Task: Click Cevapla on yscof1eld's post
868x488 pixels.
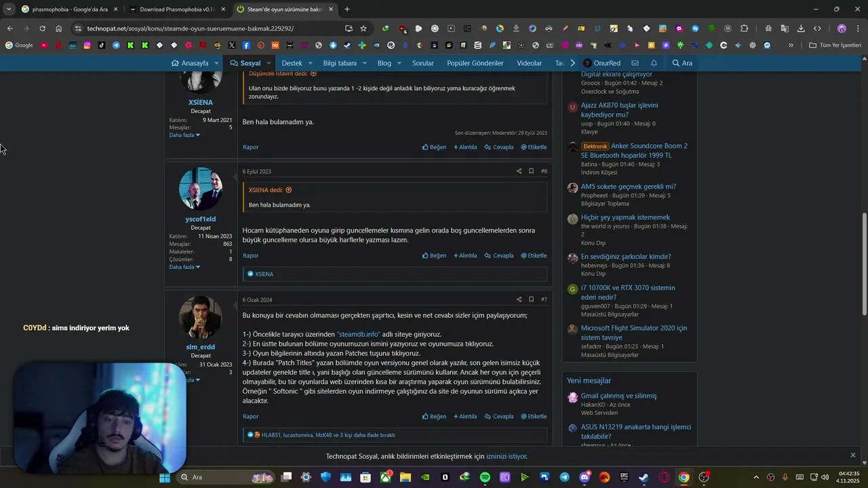Action: pos(499,256)
